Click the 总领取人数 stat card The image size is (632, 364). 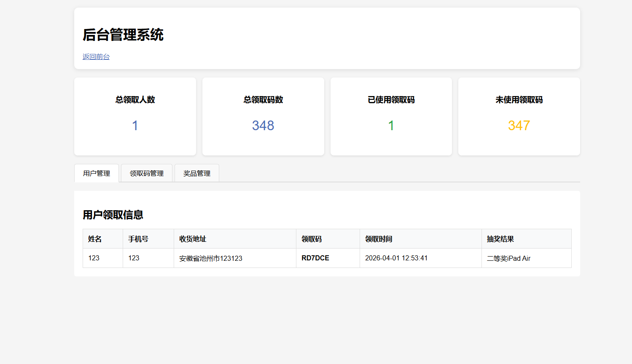click(135, 116)
